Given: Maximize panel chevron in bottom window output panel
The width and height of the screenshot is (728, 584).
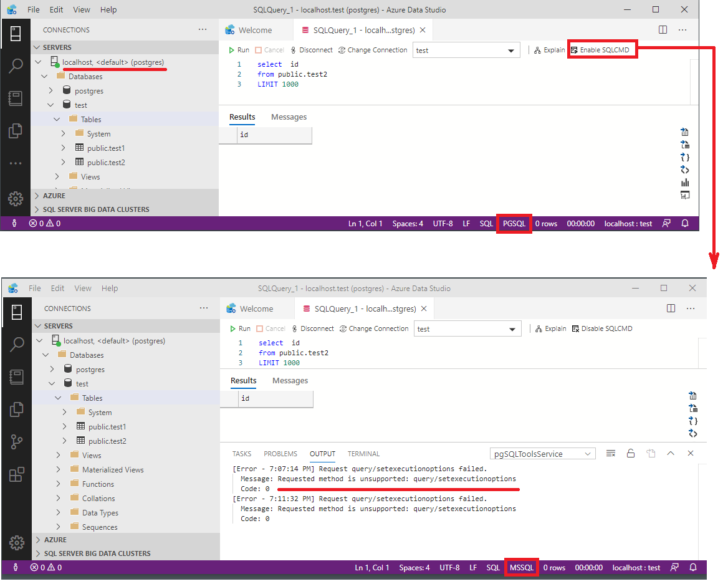Looking at the screenshot, I should 671,454.
